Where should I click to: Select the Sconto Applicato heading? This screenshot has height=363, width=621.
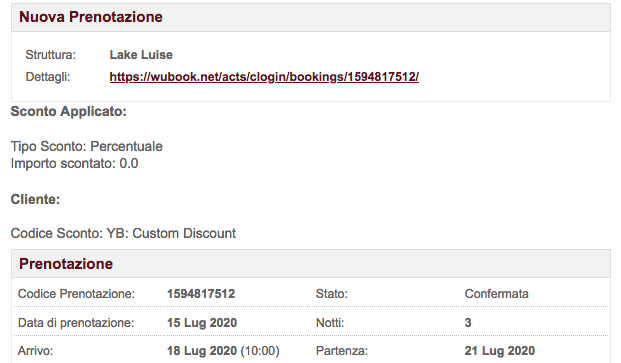(69, 111)
